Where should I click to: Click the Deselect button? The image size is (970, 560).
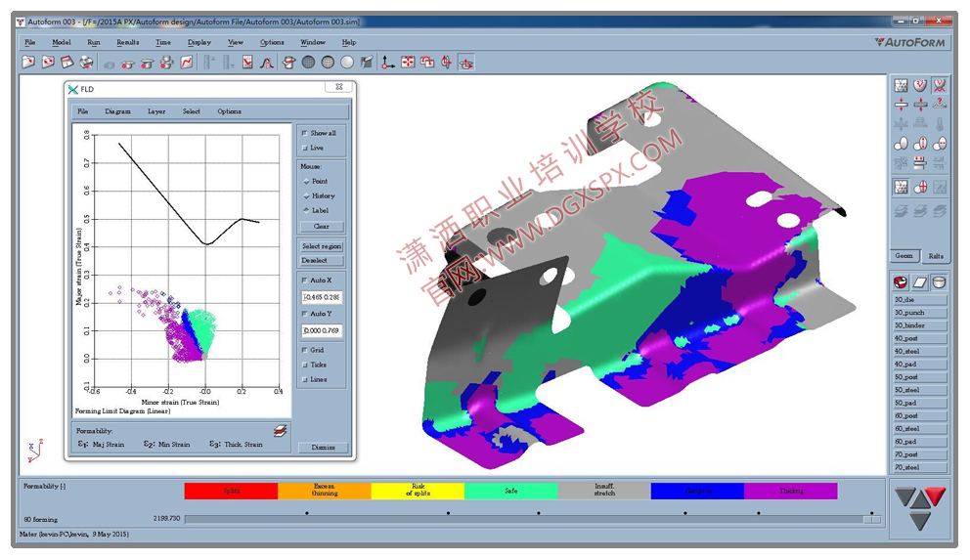pos(321,261)
